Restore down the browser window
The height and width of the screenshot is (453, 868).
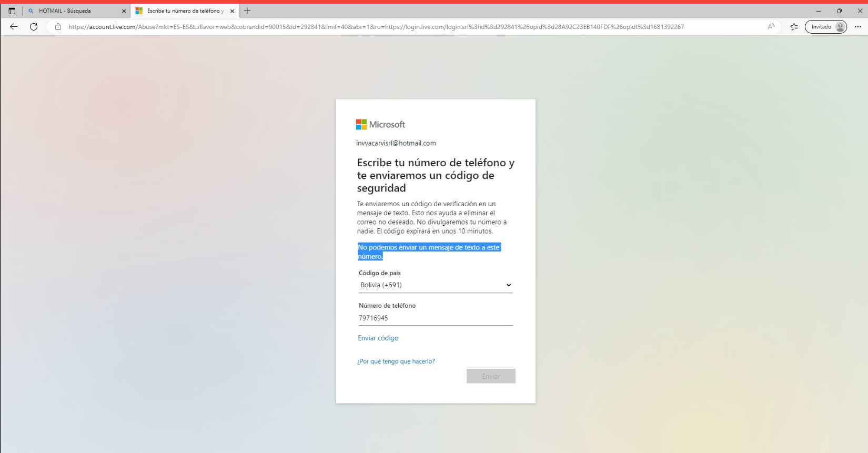[839, 11]
